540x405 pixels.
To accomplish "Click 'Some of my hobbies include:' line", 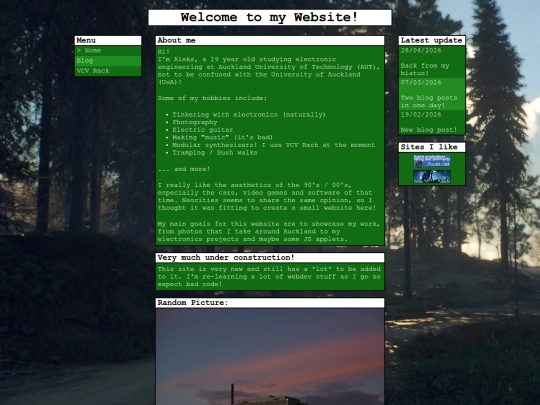I will 212,98.
